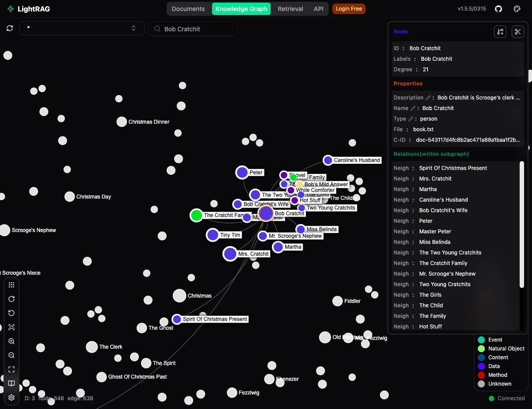Select neighbor Master Peter in Relations list

coord(435,232)
